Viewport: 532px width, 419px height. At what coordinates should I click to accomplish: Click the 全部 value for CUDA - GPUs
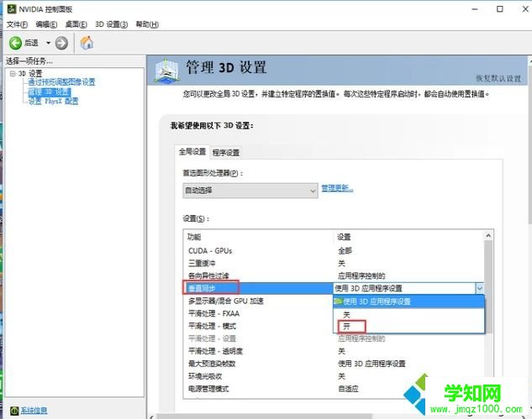point(345,251)
